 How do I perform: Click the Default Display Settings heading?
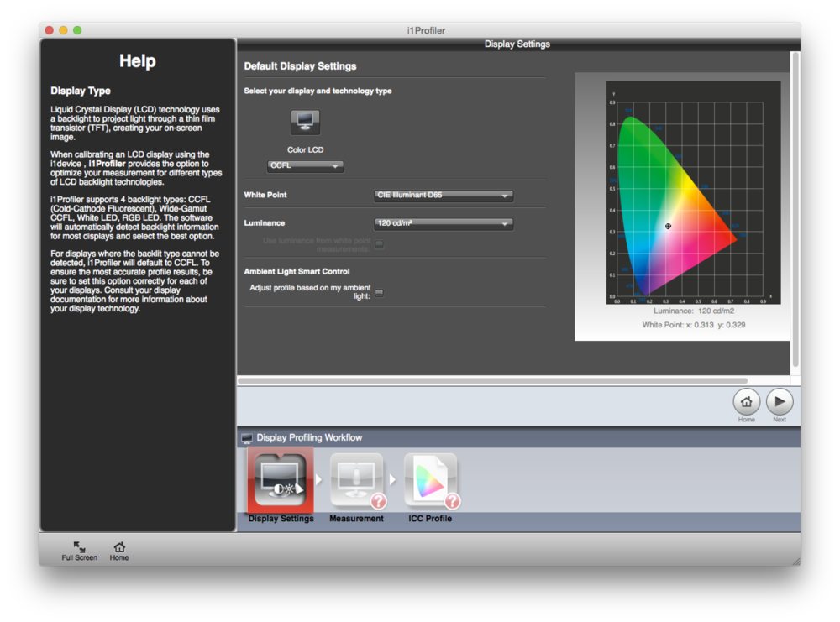300,66
